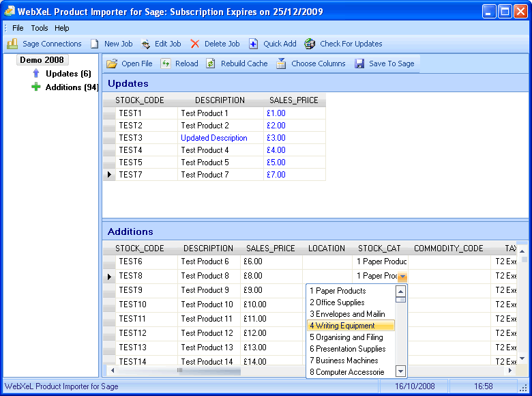Click Test Product 12 description cell
Viewport: 532px width, 396px height.
tap(209, 333)
